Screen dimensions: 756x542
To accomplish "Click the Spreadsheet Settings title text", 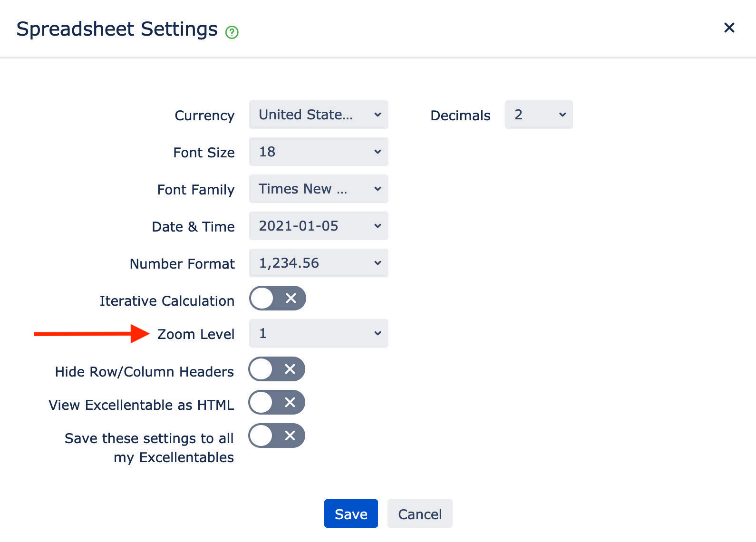I will [117, 29].
